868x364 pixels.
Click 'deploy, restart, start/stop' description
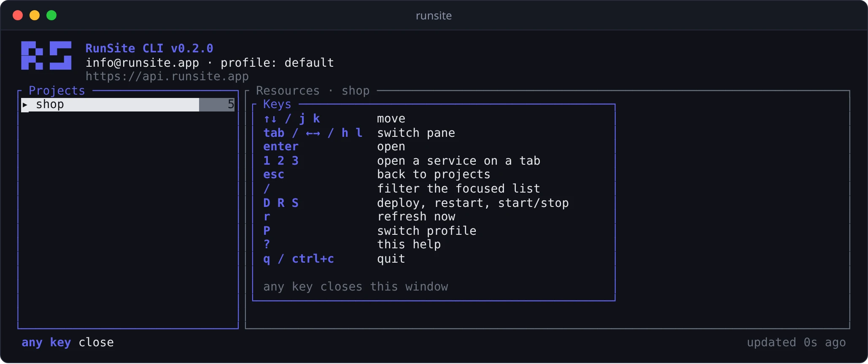click(473, 203)
